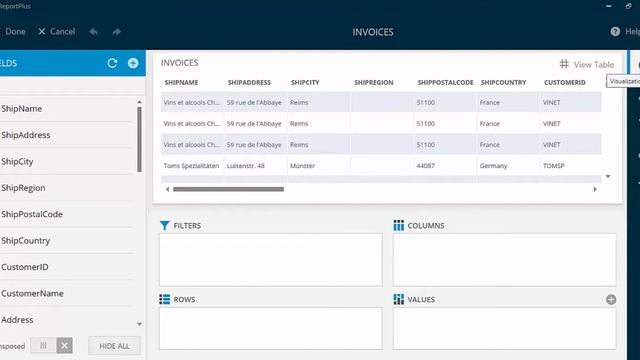The height and width of the screenshot is (360, 640).
Task: Click inside the Values drop area
Action: 504,329
